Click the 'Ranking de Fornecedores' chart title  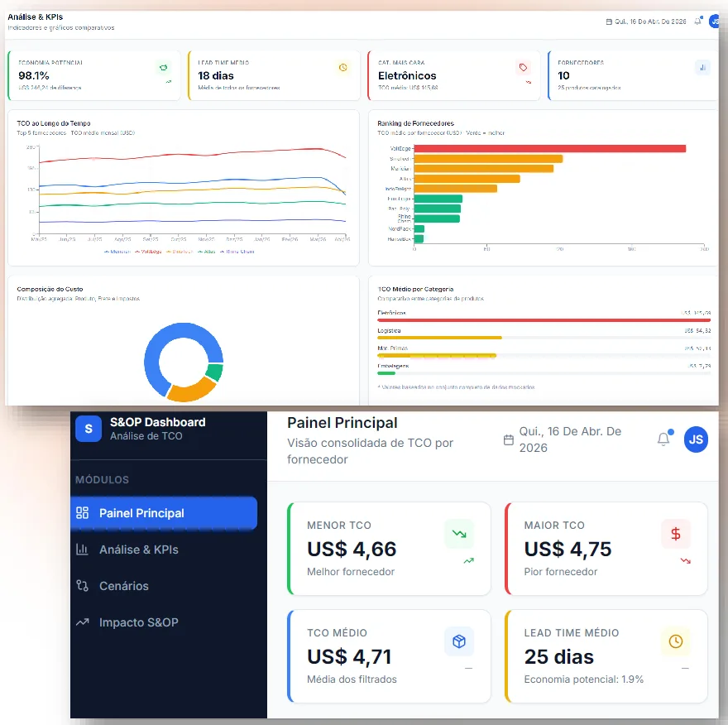click(x=415, y=123)
